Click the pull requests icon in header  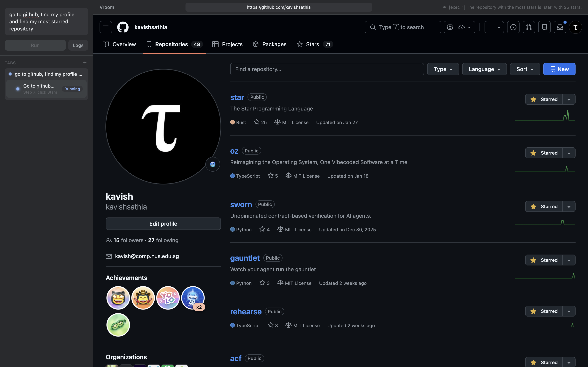pyautogui.click(x=529, y=27)
